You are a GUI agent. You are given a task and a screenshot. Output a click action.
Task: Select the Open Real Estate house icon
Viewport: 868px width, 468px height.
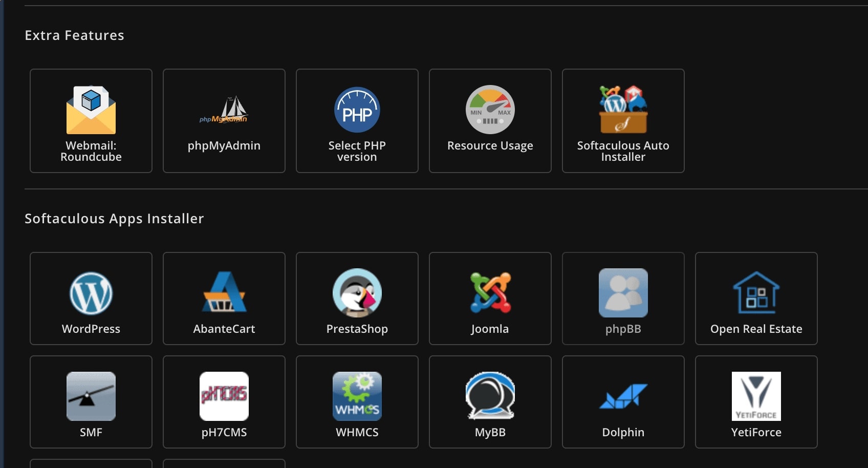coord(756,293)
